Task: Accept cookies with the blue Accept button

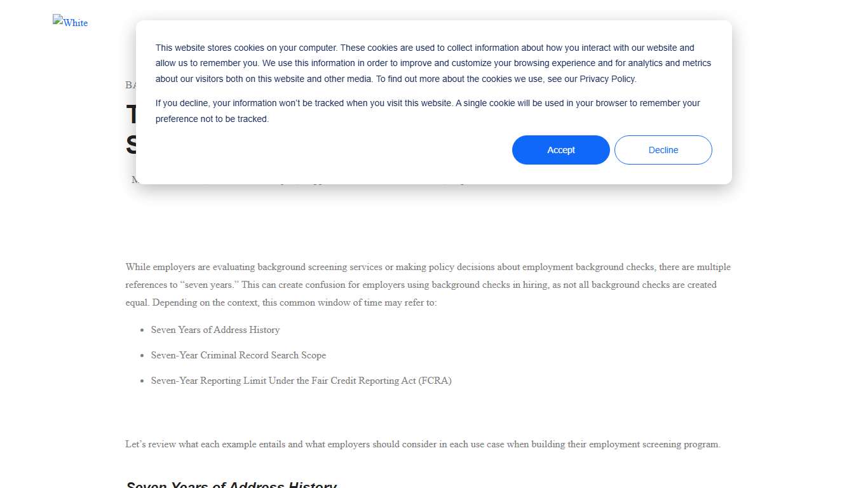Action: (561, 150)
